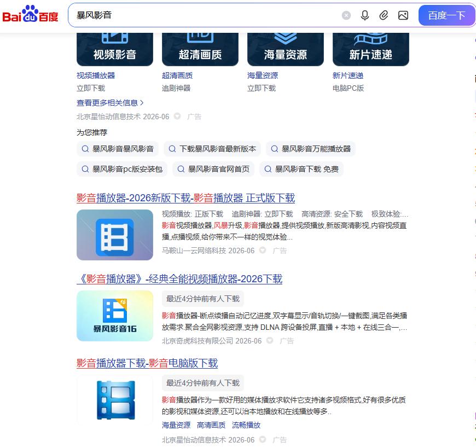Follow the 流畅播放 sublink
Viewport: 476px width, 448px height.
tap(246, 425)
